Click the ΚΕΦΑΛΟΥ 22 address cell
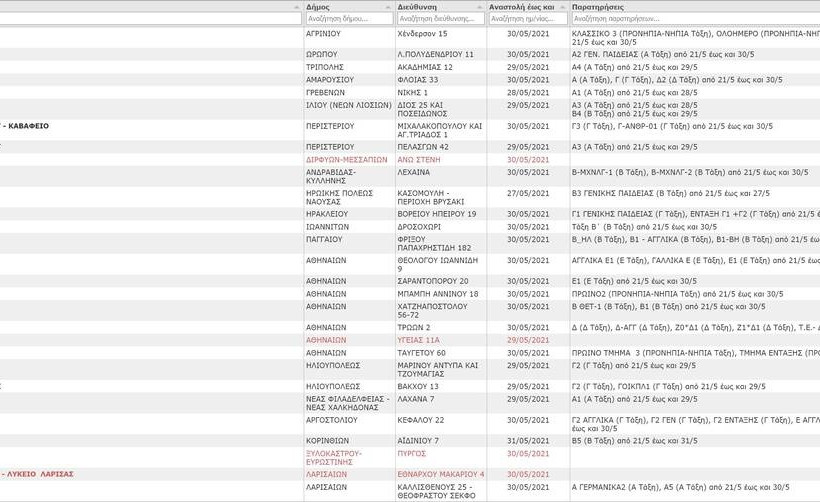The image size is (820, 502). click(x=420, y=420)
